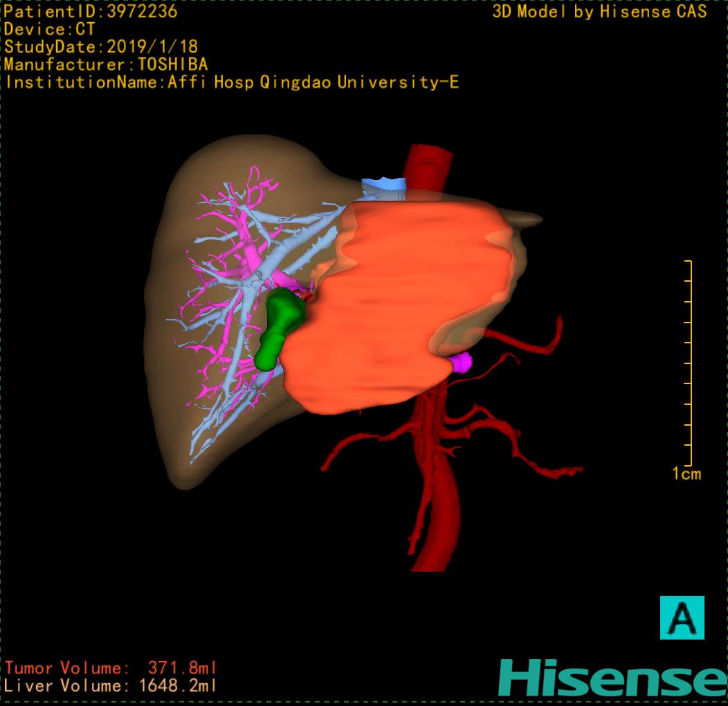728x706 pixels.
Task: Click the Manufacturer:TOSHIBA text
Action: tap(105, 64)
